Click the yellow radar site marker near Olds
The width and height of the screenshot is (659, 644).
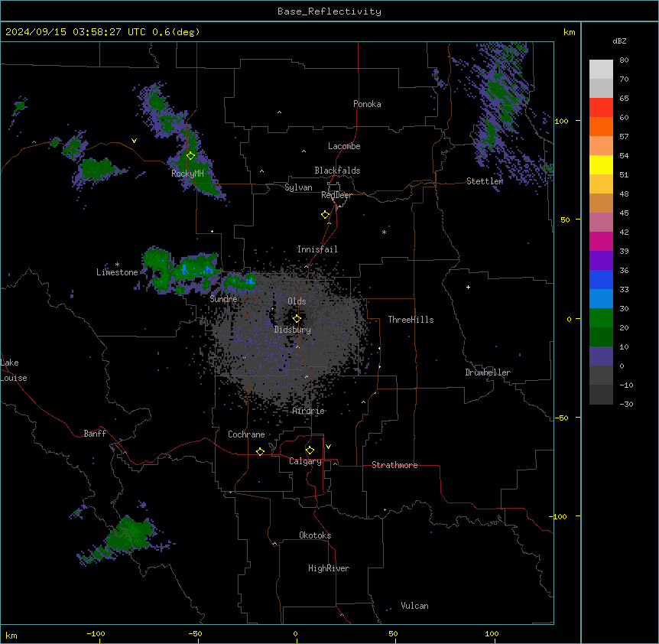pos(297,319)
